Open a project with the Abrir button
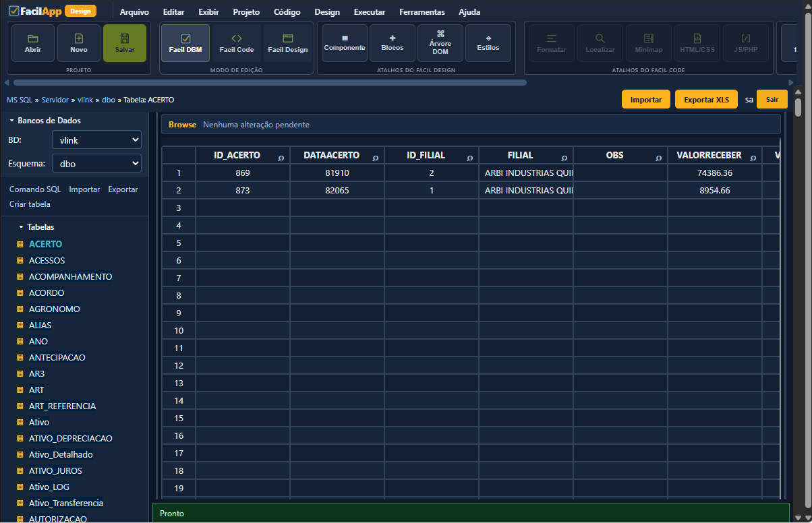Viewport: 812px width, 523px height. pos(32,43)
